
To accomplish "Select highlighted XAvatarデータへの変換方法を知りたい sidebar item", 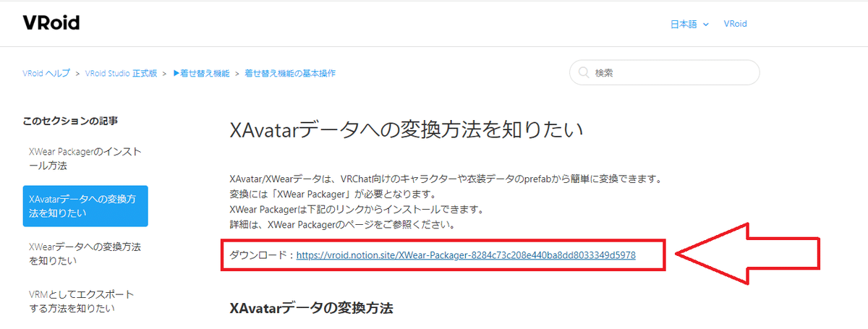I will coord(85,206).
